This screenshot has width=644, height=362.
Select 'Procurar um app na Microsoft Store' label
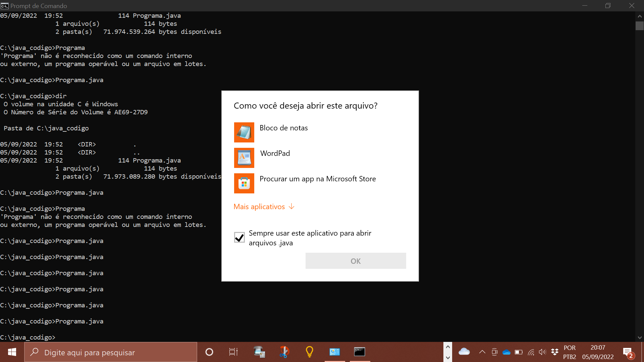click(318, 179)
